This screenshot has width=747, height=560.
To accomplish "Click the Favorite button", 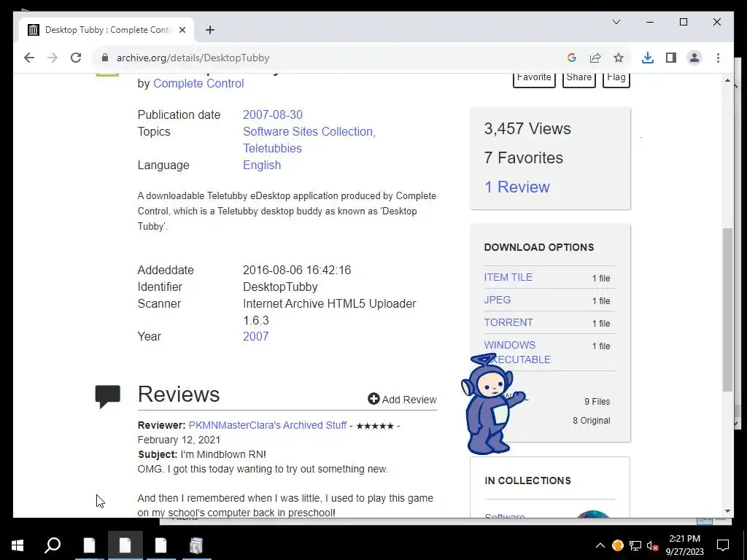I will (x=534, y=79).
